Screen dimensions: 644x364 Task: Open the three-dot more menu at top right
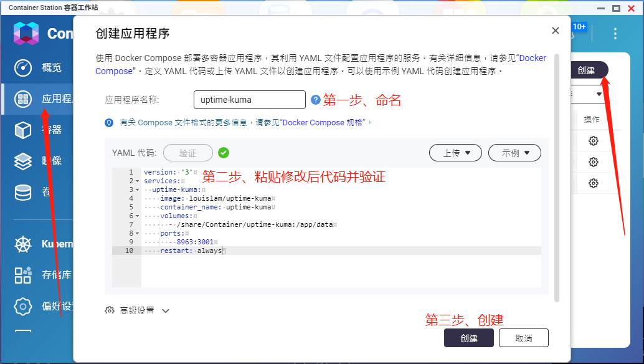tap(615, 33)
